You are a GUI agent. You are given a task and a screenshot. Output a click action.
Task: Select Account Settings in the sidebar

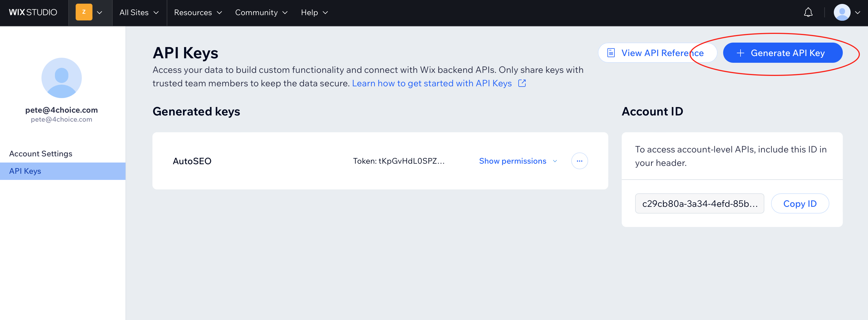[40, 153]
